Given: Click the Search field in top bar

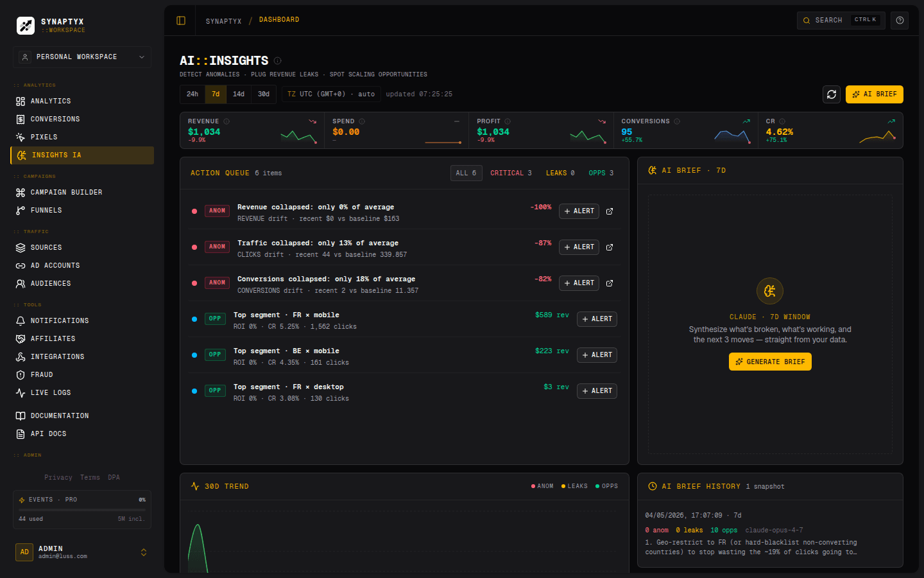Looking at the screenshot, I should tap(841, 21).
